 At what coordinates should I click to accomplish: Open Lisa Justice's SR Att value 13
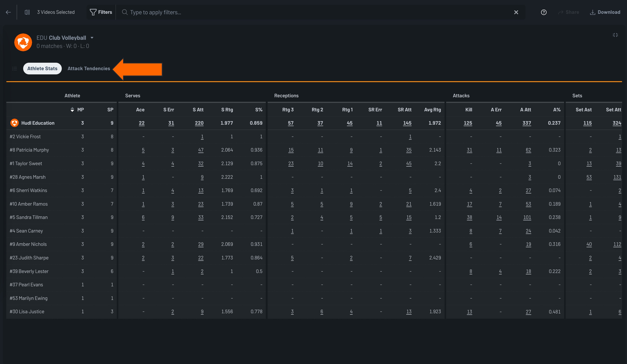pos(409,312)
